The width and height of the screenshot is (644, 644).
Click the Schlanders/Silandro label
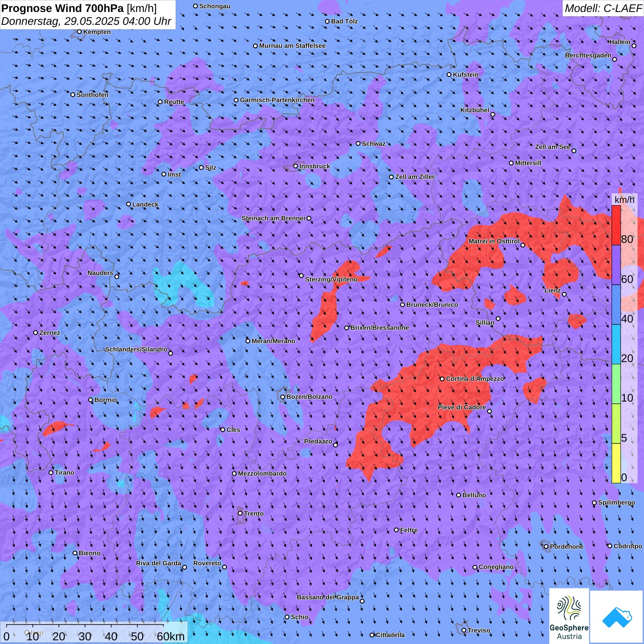pyautogui.click(x=136, y=349)
